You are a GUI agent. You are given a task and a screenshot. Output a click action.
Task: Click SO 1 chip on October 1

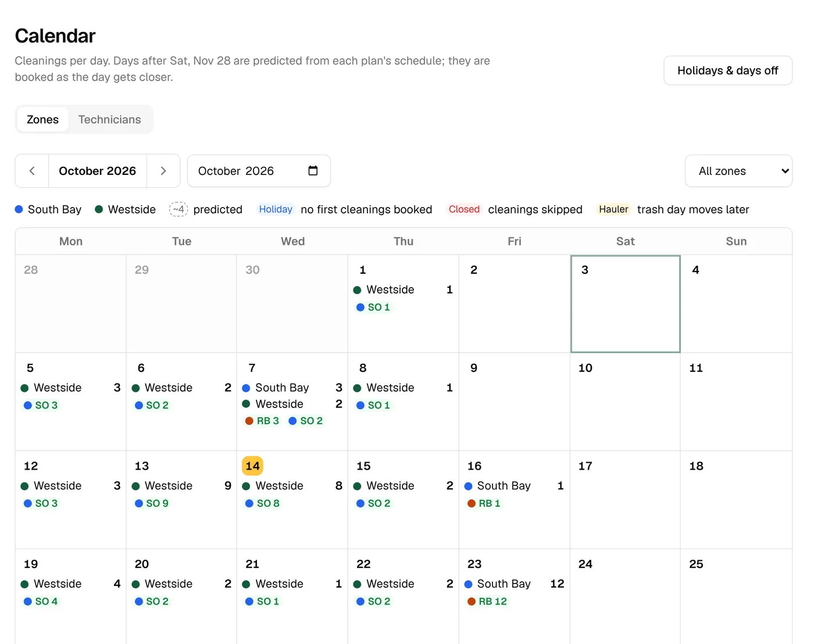373,307
